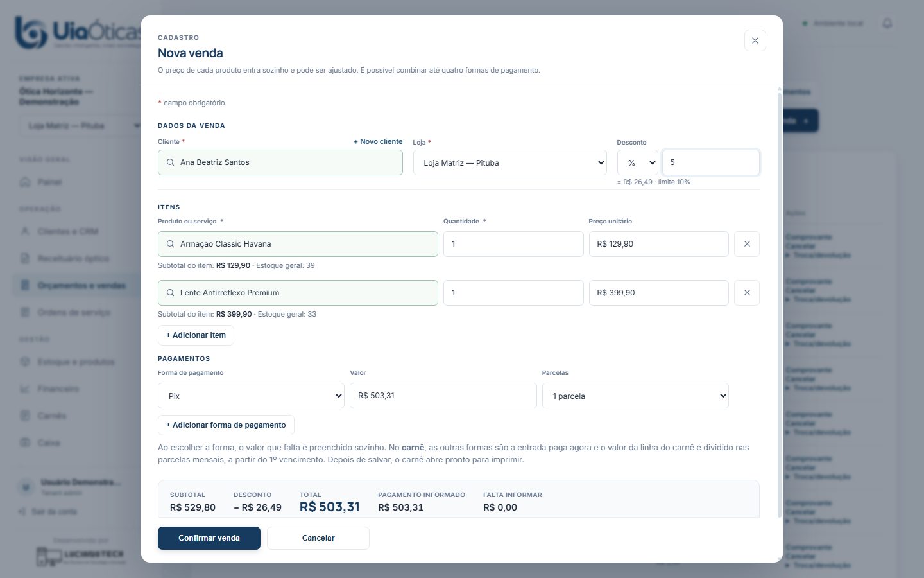Viewport: 924px width, 578px height.
Task: Click the Financeiro chart icon in sidebar
Action: click(x=25, y=389)
